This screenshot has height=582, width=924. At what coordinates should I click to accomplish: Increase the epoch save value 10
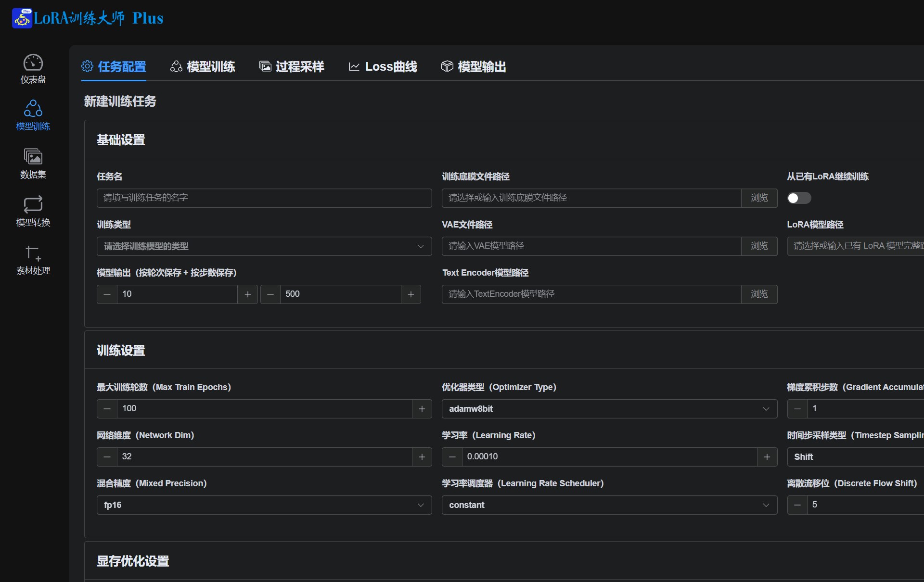click(x=248, y=294)
